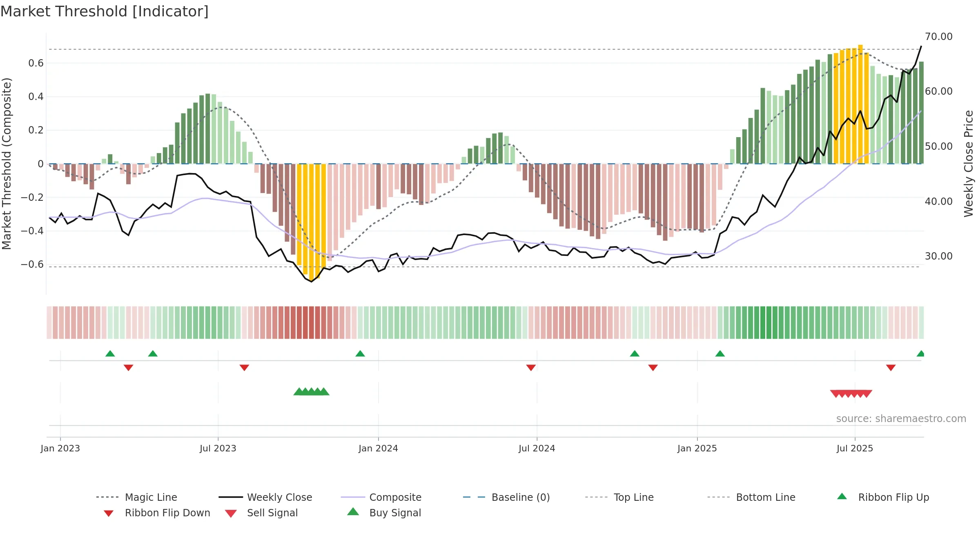
Task: Click the 70.00 price axis label
Action: pyautogui.click(x=939, y=37)
